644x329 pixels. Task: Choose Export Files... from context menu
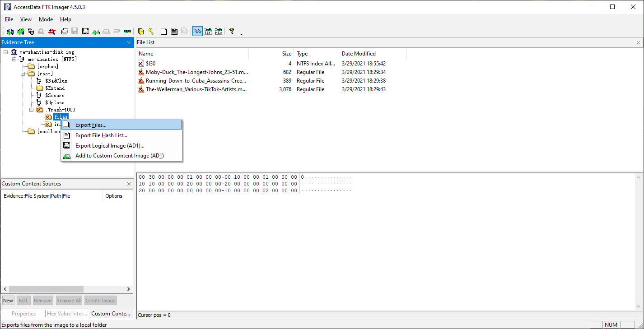click(x=121, y=125)
